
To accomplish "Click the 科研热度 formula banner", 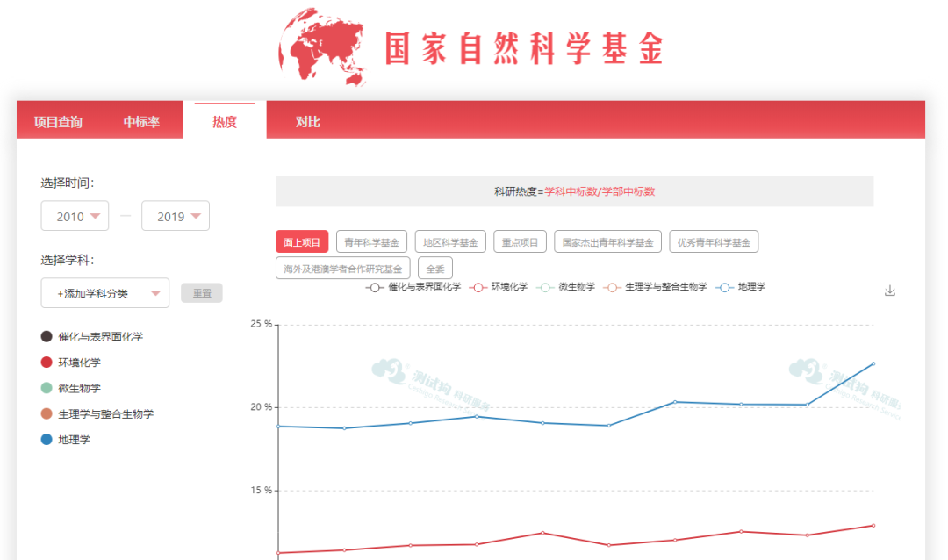I will point(574,191).
